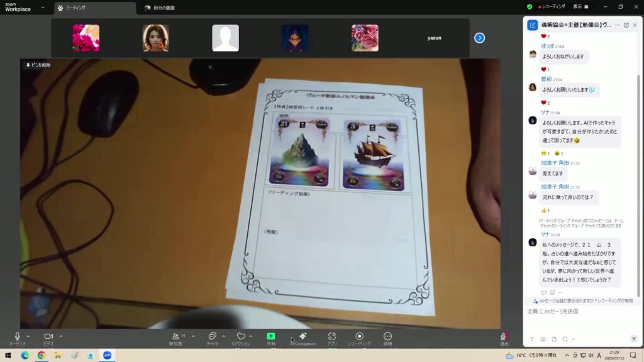
Task: Open text formatting T icon
Action: (532, 339)
